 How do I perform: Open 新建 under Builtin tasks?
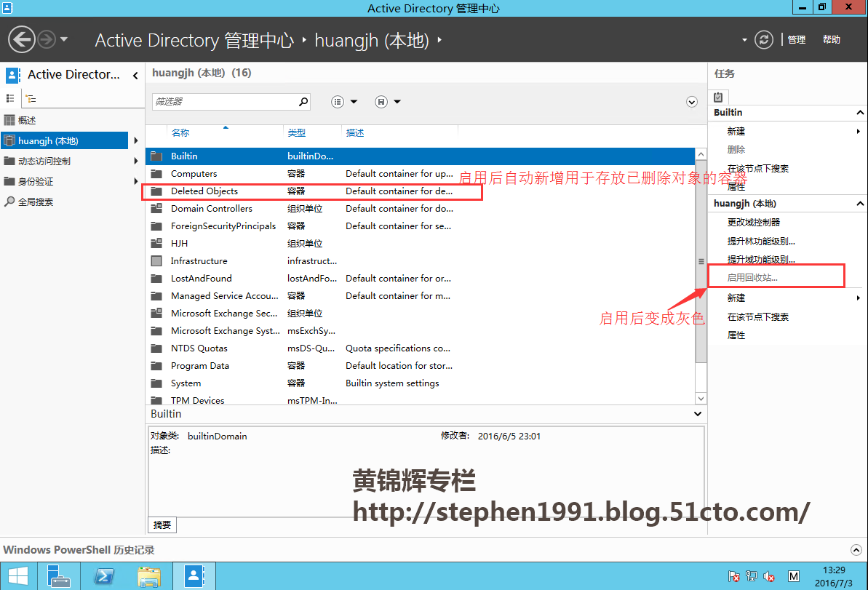[x=736, y=131]
